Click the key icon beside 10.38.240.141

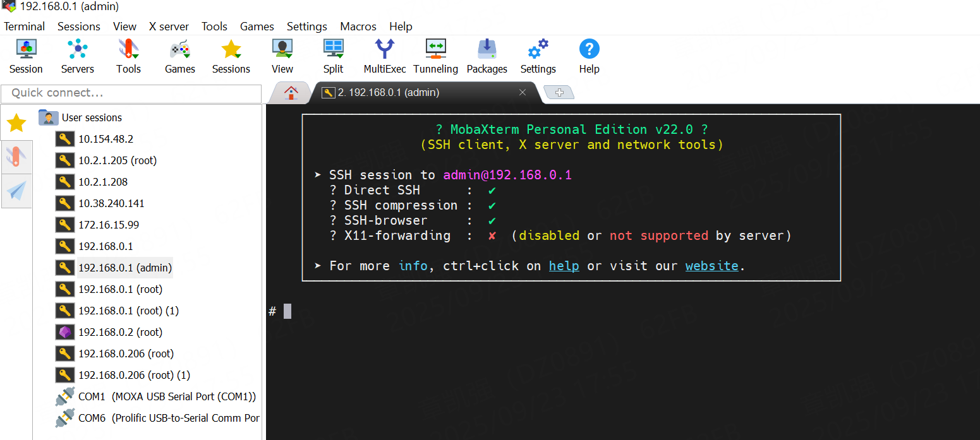tap(64, 203)
